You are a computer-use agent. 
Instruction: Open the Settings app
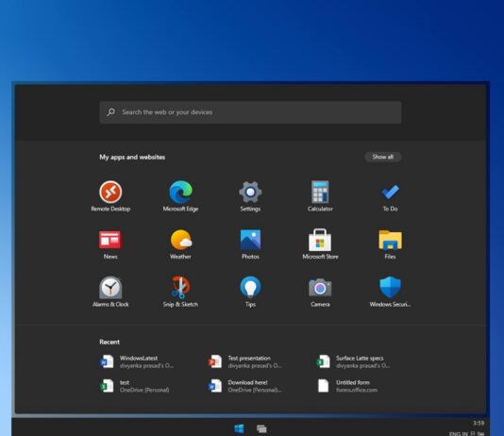[250, 196]
